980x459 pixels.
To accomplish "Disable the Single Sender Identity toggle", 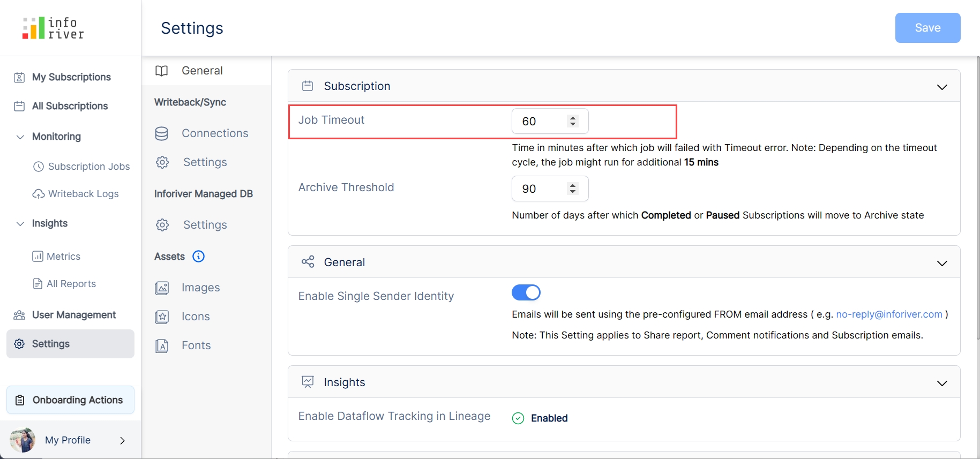I will pos(526,292).
